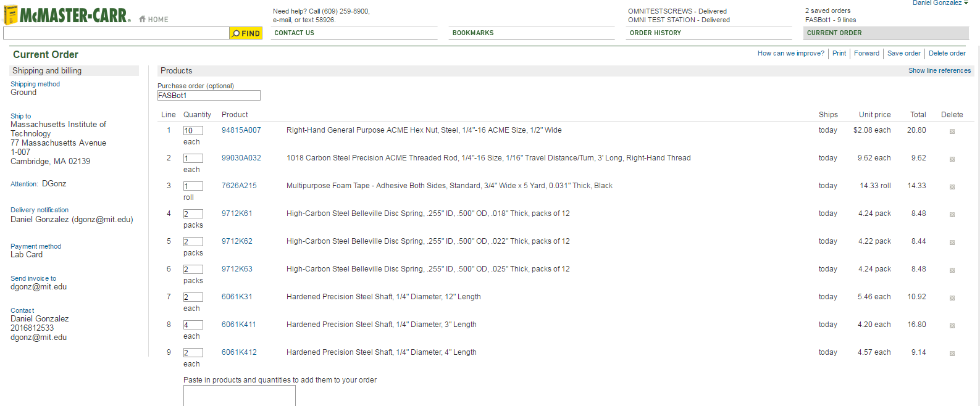Open product link 6061K412
The height and width of the screenshot is (406, 980).
pos(240,352)
